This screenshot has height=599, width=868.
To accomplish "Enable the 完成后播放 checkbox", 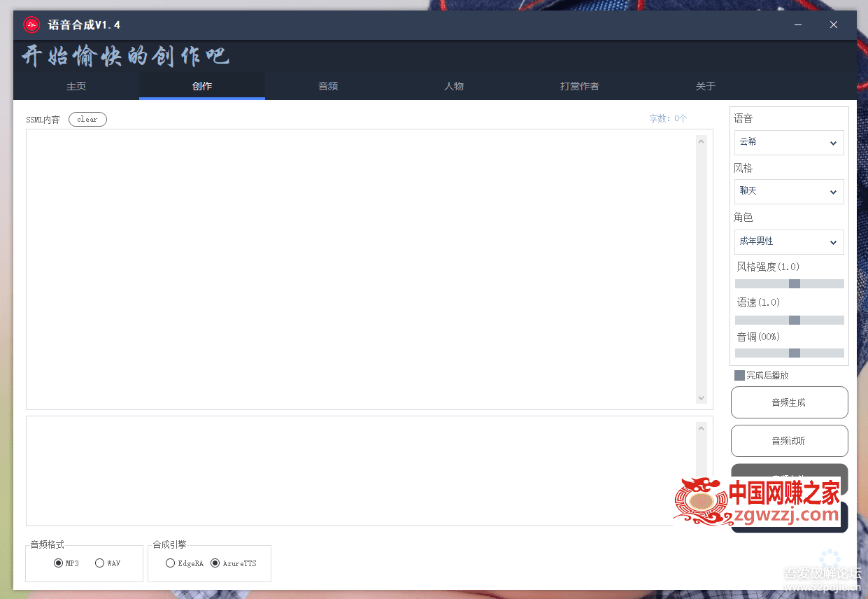I will [739, 376].
